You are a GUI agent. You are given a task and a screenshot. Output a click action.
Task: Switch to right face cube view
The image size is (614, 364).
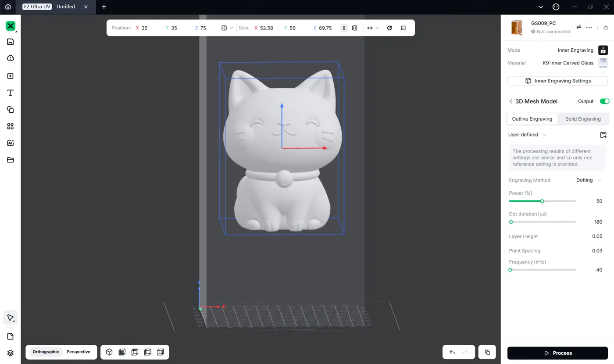pos(161,352)
